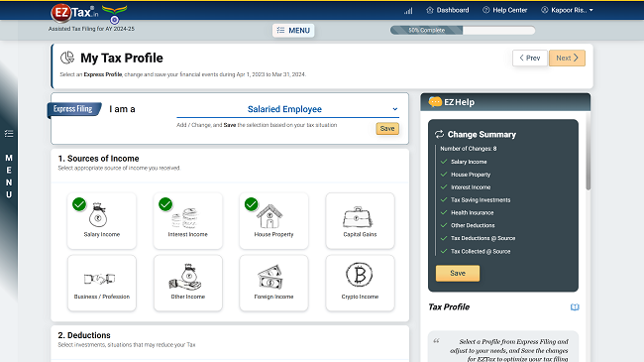This screenshot has width=644, height=362.
Task: Click the EZHelp panel scrollbar
Action: point(589,151)
